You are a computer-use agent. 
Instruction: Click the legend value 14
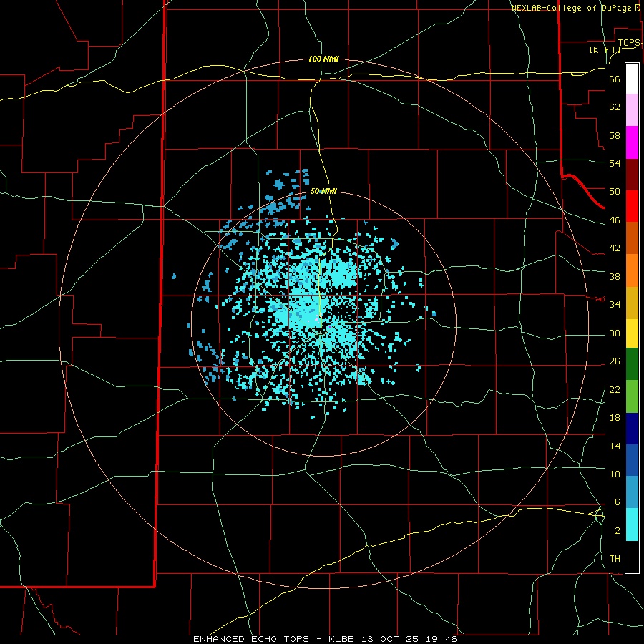pyautogui.click(x=615, y=446)
